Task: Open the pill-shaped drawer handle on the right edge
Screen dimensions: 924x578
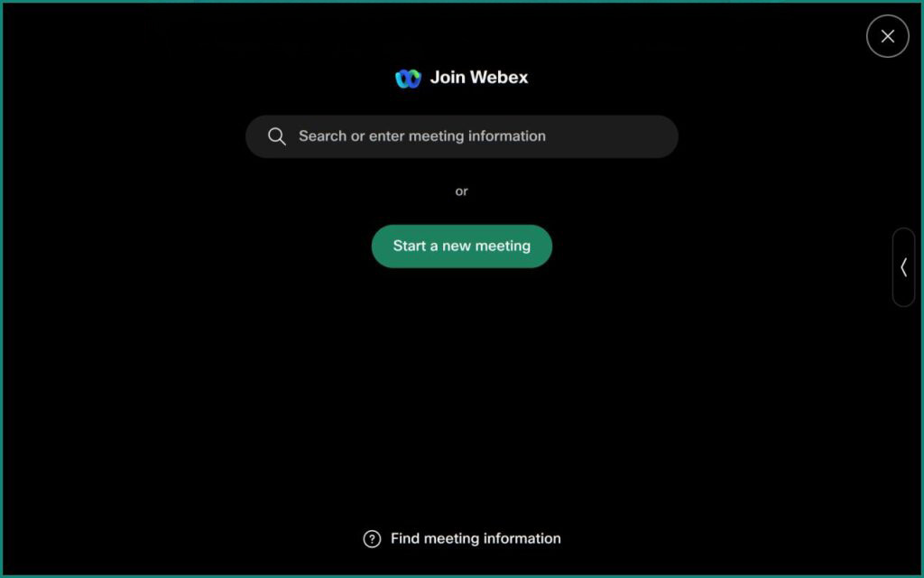Action: [903, 267]
